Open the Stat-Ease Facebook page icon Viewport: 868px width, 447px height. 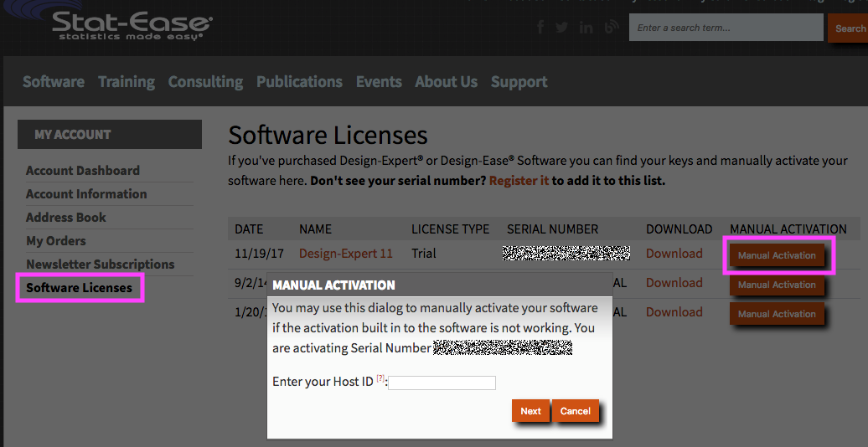pyautogui.click(x=540, y=27)
